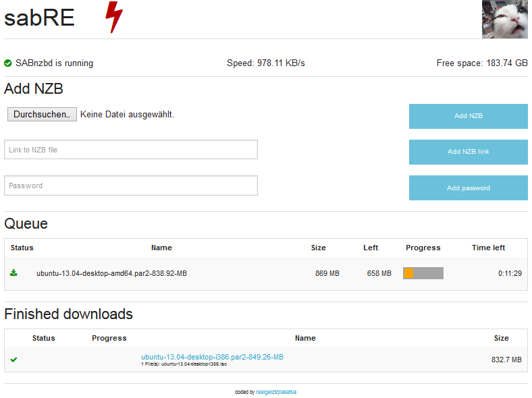Click the green SABnzbd running status icon

pos(8,63)
